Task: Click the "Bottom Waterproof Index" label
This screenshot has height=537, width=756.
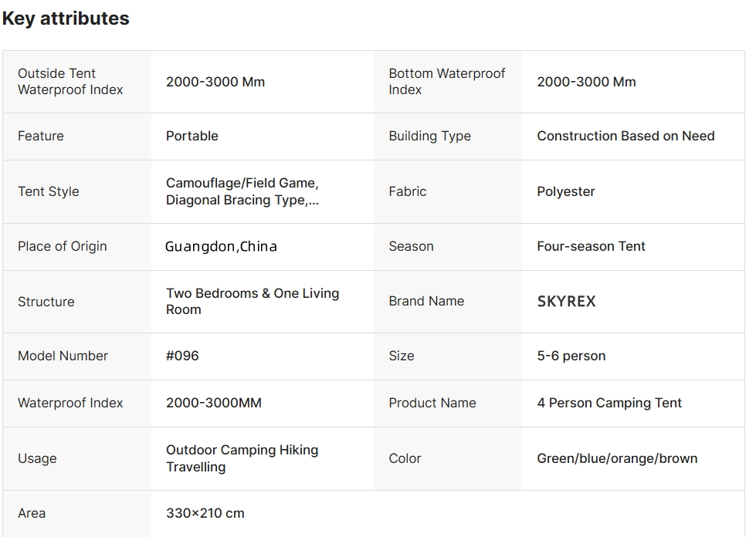Action: [x=446, y=82]
